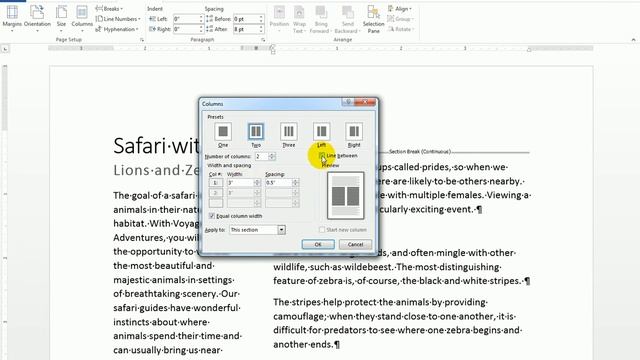The width and height of the screenshot is (640, 360).
Task: Select the Three column preset
Action: click(x=289, y=132)
